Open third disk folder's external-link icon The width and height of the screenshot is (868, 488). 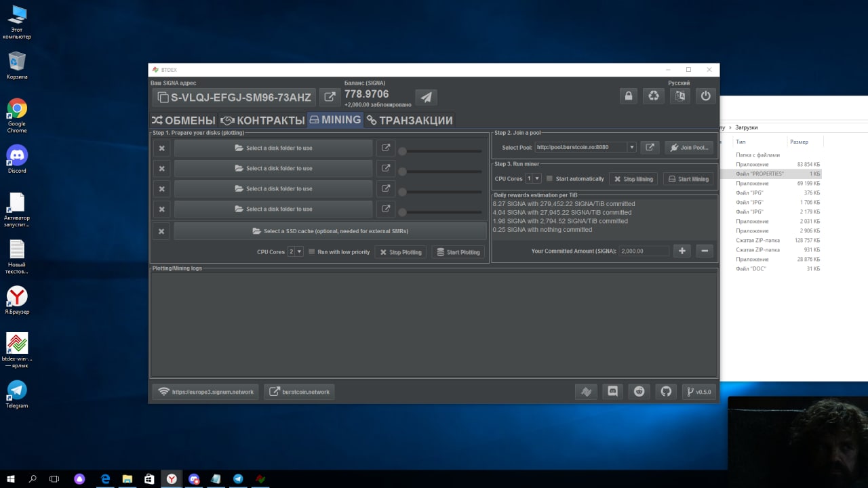coord(386,188)
